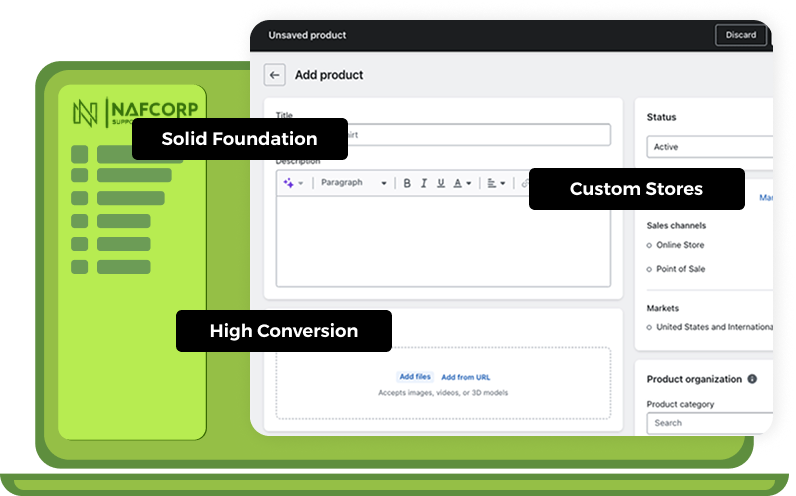
Task: Open the AI magic sparkle tool
Action: pyautogui.click(x=289, y=183)
